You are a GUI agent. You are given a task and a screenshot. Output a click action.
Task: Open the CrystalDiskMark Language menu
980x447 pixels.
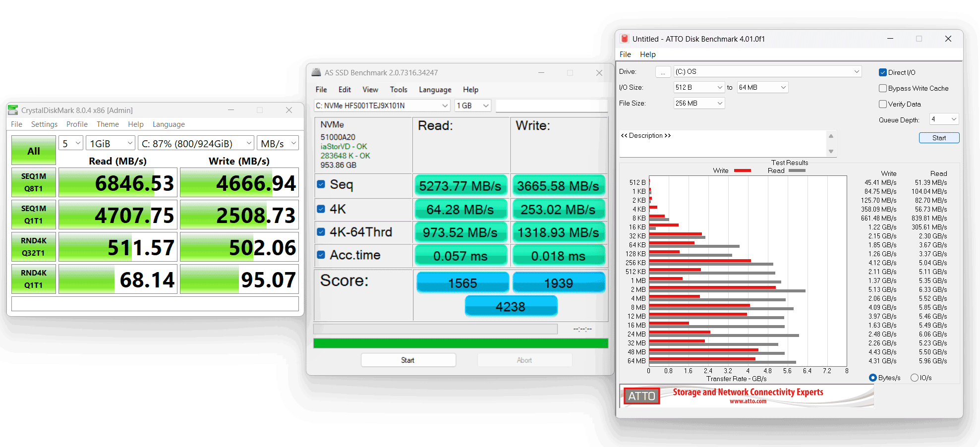169,124
